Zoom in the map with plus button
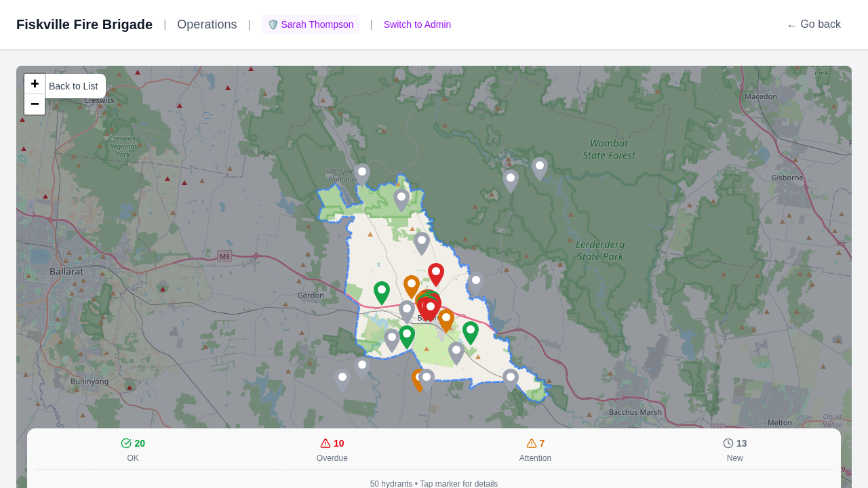Image resolution: width=868 pixels, height=488 pixels. [35, 84]
